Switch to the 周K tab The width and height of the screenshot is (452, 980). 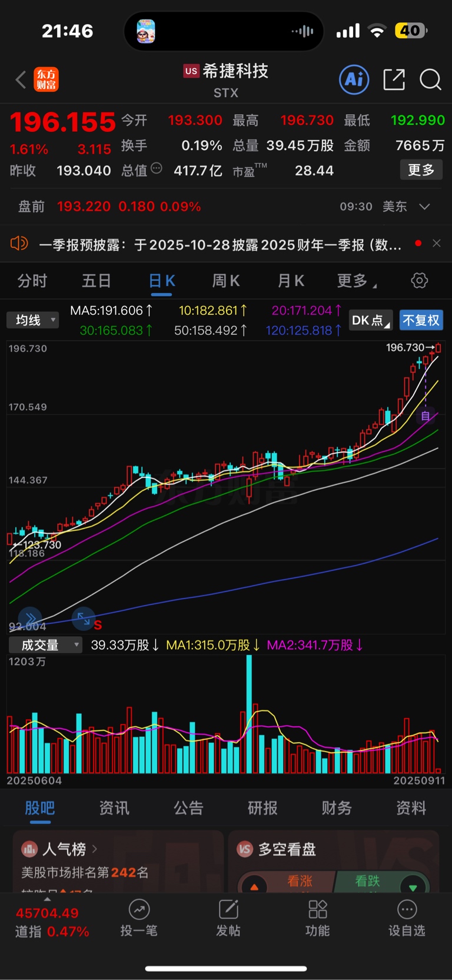click(x=226, y=281)
